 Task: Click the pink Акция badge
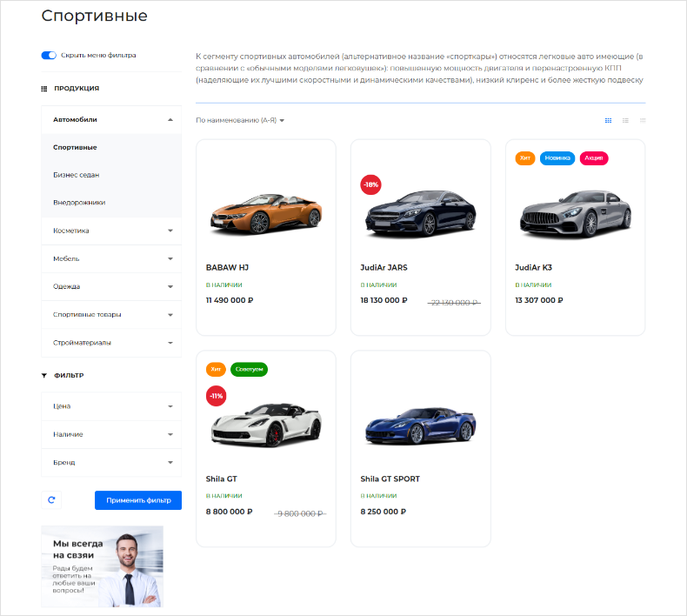click(594, 158)
